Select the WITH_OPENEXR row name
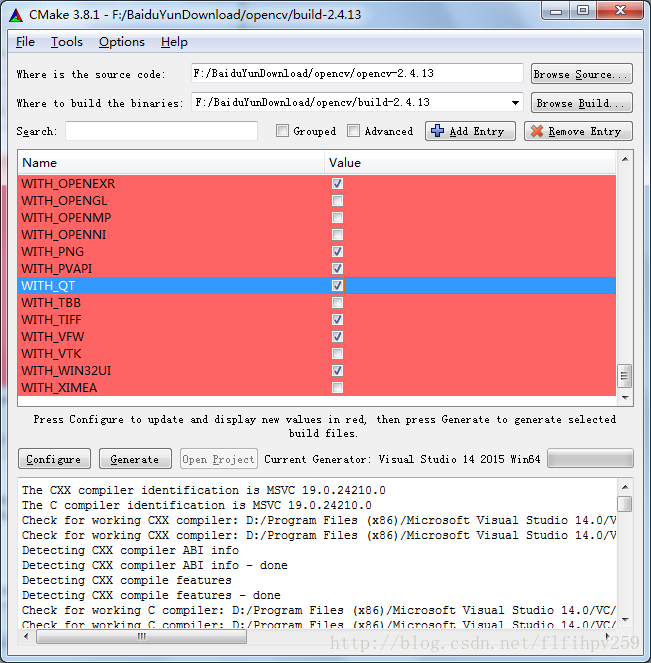This screenshot has width=651, height=663. coord(68,184)
